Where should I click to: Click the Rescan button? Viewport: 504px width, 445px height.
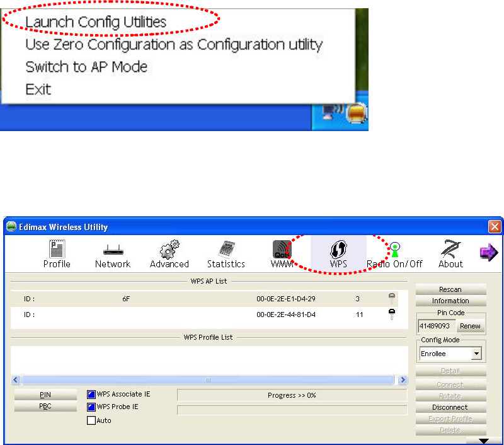pyautogui.click(x=450, y=289)
